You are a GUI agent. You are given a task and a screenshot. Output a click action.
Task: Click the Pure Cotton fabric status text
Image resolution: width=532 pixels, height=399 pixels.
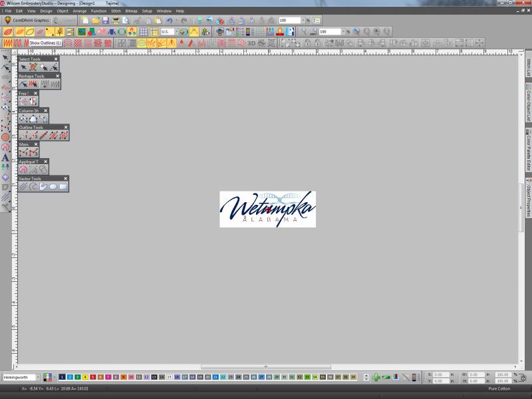tap(499, 388)
